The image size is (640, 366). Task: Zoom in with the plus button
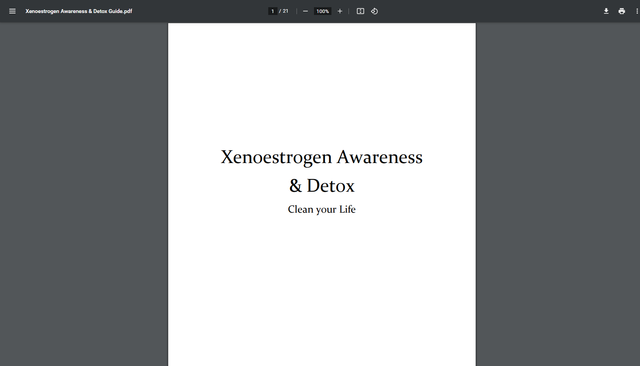coord(340,11)
